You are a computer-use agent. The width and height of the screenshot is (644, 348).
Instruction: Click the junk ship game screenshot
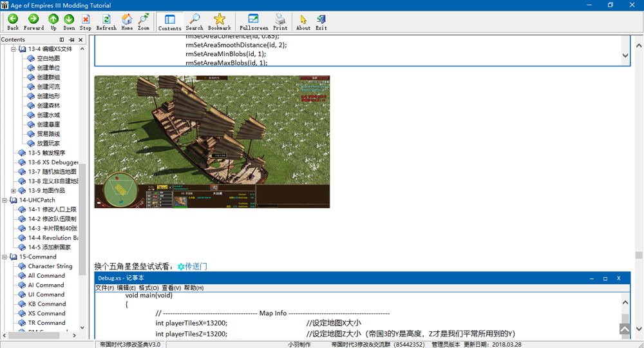pyautogui.click(x=212, y=142)
